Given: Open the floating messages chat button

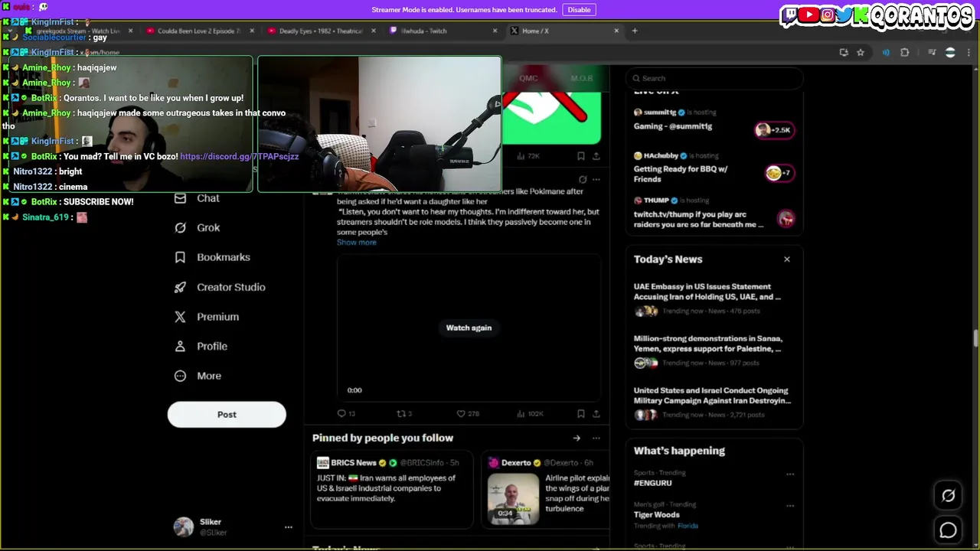Looking at the screenshot, I should [x=948, y=530].
